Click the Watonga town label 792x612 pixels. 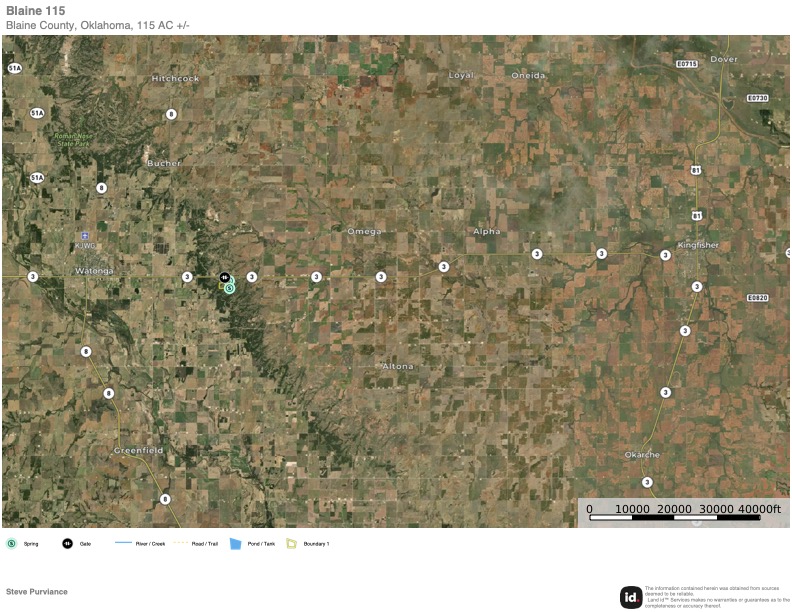(x=95, y=270)
